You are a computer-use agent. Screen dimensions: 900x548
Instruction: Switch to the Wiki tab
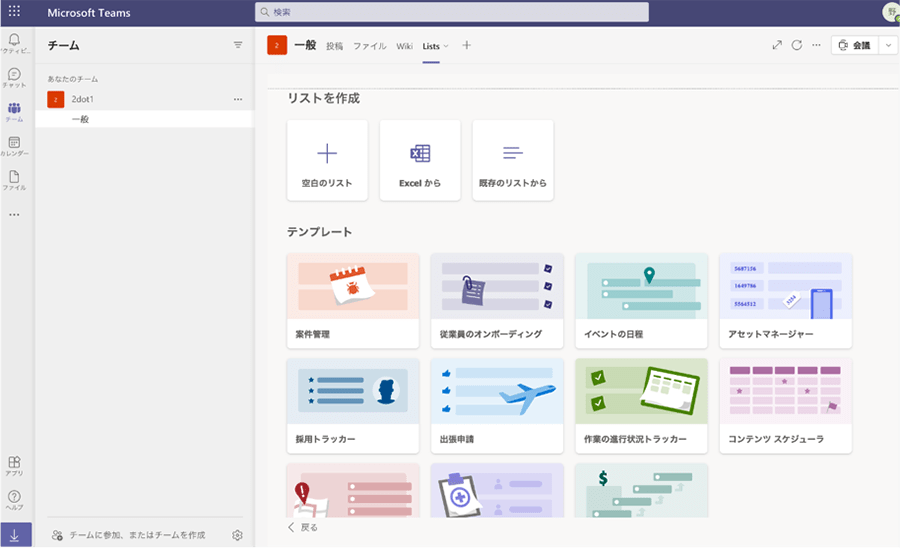[404, 46]
